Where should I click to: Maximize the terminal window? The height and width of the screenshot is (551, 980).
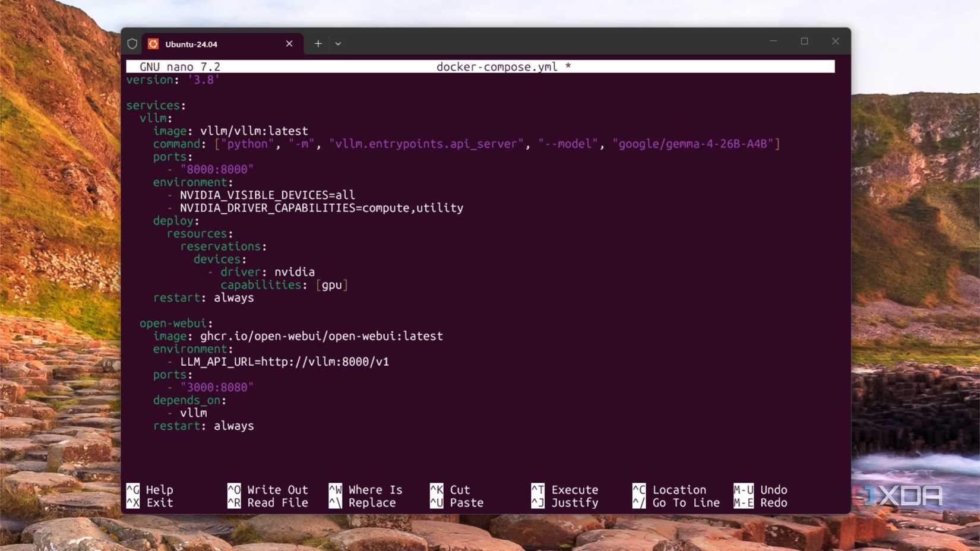point(804,41)
